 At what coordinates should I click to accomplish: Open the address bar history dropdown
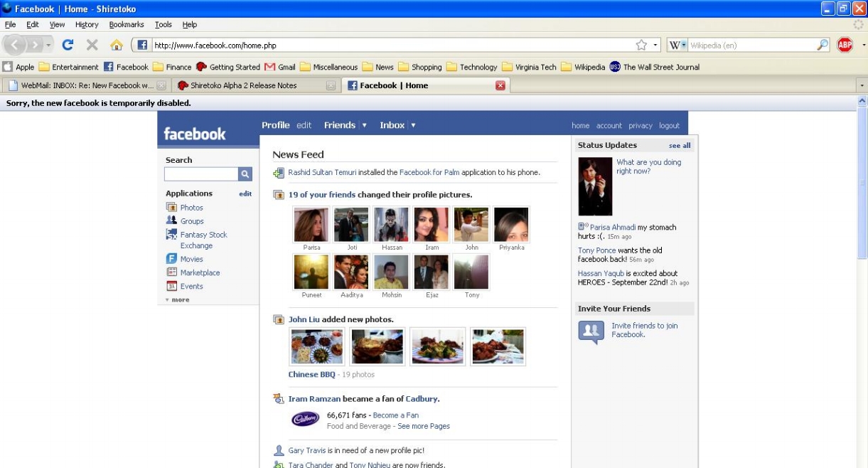click(x=656, y=45)
